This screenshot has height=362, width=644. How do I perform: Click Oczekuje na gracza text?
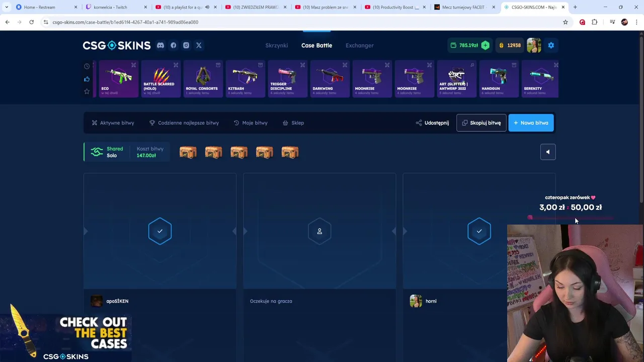[271, 301]
